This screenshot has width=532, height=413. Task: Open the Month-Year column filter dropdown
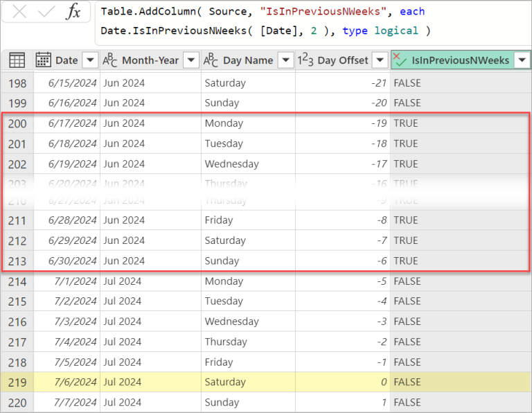(191, 60)
